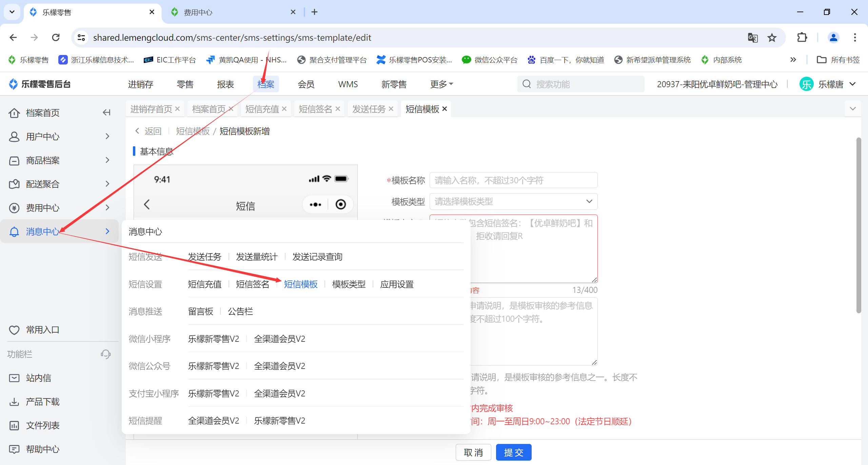Open the 短信签名 page tab
The width and height of the screenshot is (868, 465).
tap(315, 109)
